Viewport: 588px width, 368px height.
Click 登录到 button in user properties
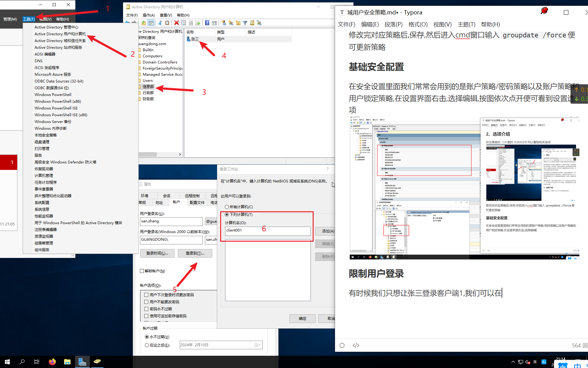194,253
